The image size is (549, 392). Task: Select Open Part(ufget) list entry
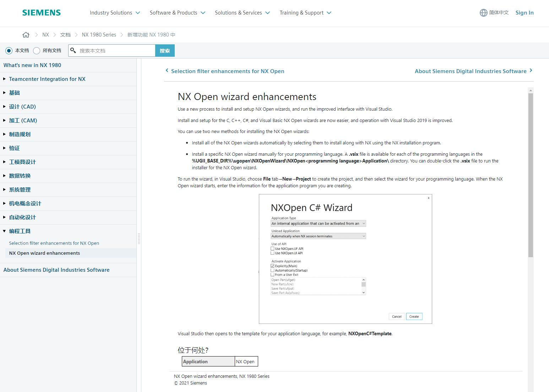pos(283,280)
